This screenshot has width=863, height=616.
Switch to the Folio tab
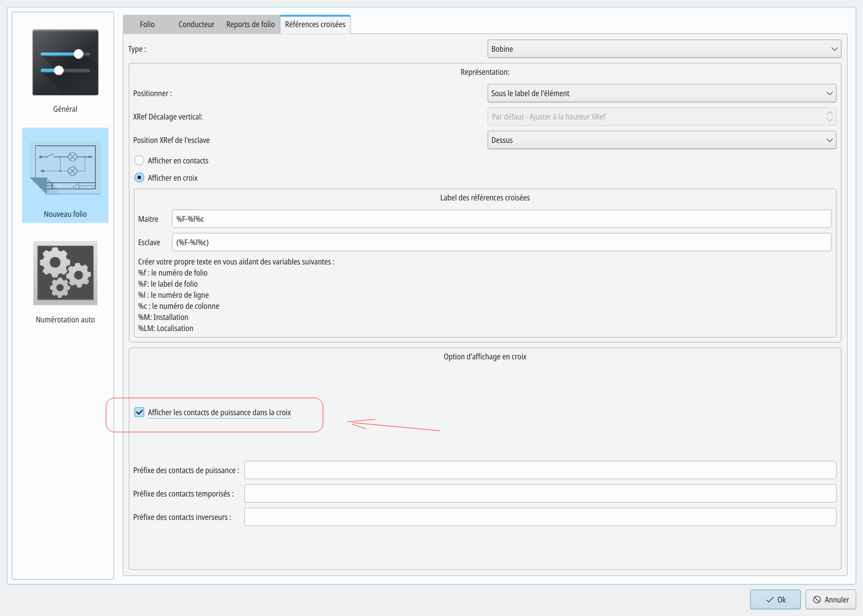click(147, 24)
